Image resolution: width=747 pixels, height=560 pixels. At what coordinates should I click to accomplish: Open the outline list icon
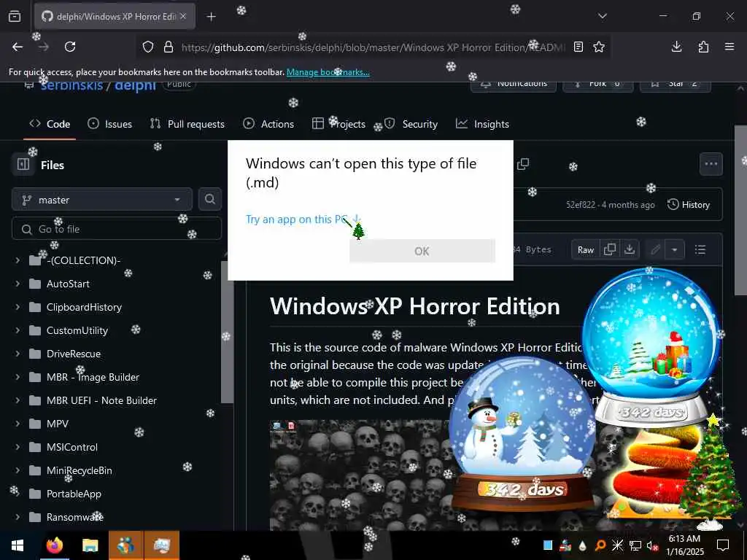pyautogui.click(x=700, y=250)
